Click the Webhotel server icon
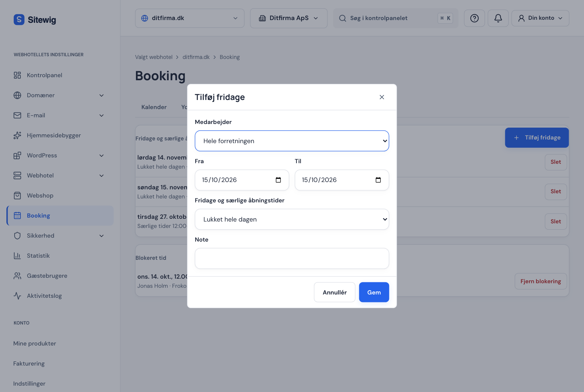The height and width of the screenshot is (392, 584). (17, 175)
